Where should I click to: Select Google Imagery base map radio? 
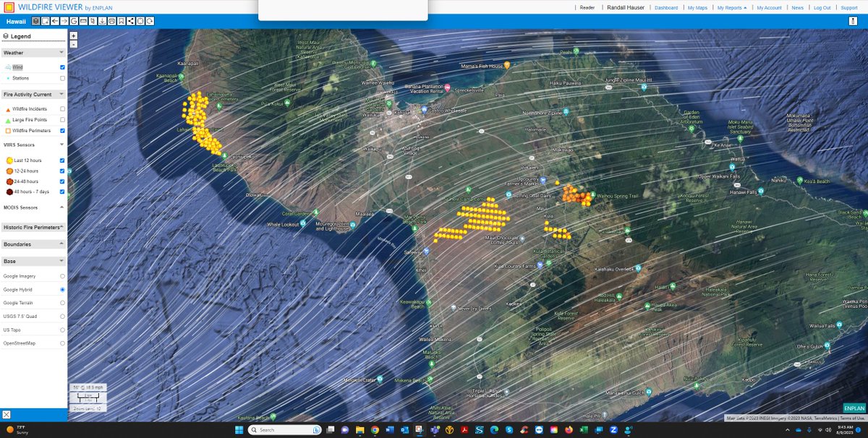point(63,276)
